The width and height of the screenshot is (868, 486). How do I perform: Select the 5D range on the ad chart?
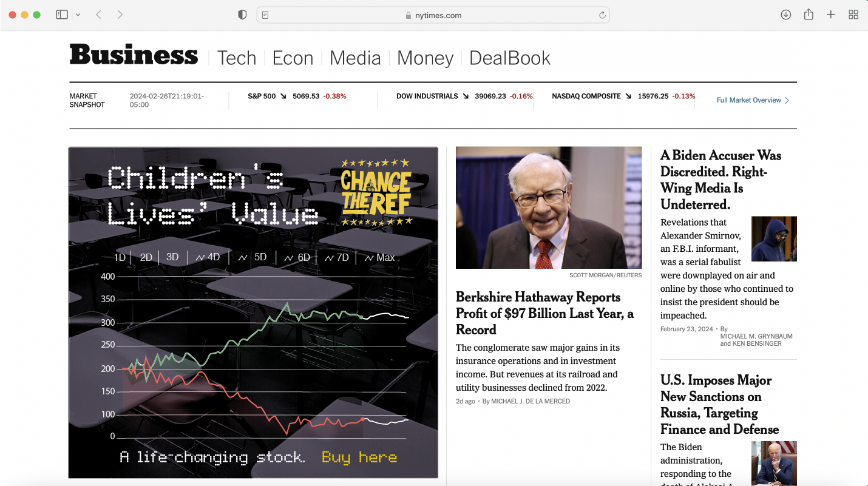point(253,257)
